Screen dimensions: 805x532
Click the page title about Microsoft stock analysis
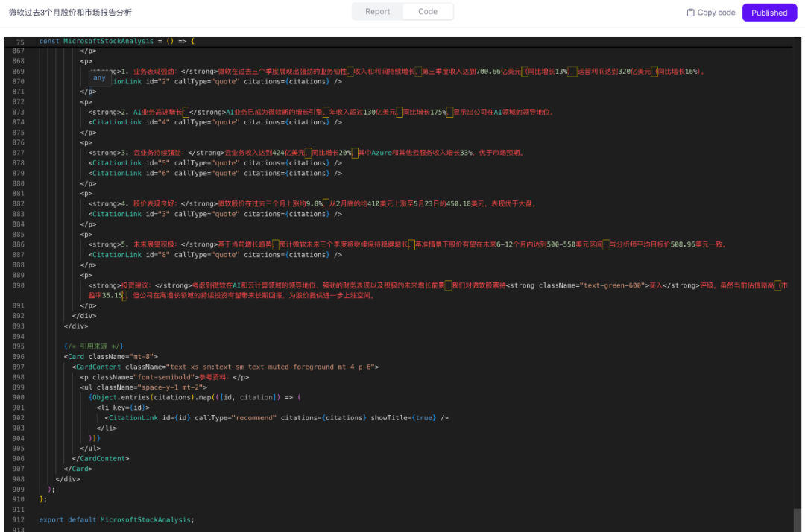point(70,13)
